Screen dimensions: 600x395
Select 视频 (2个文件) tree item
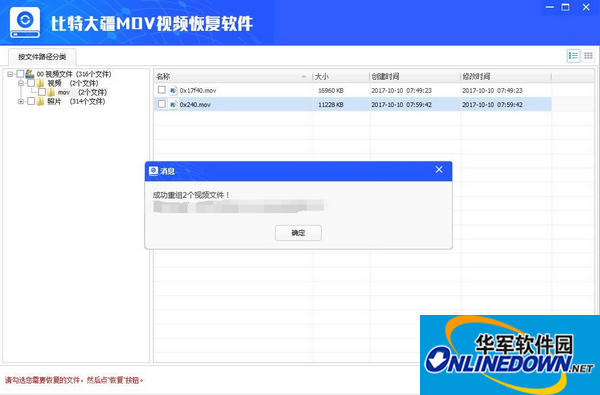(73, 83)
